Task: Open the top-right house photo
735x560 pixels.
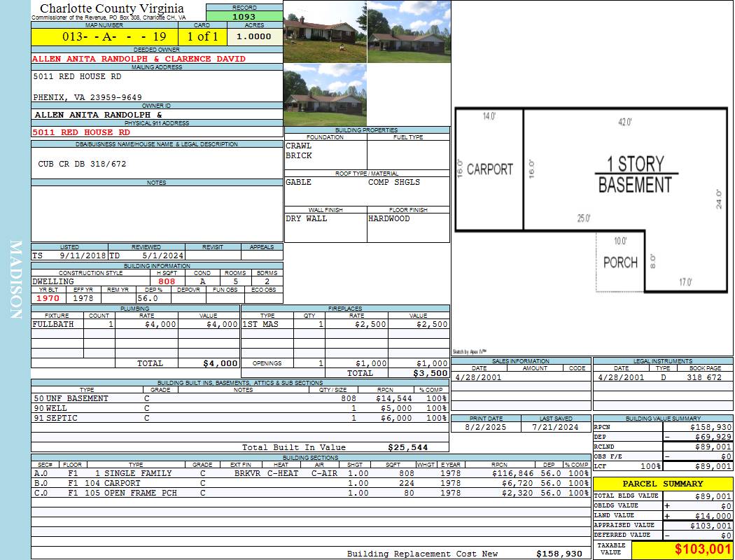Action: pyautogui.click(x=408, y=31)
